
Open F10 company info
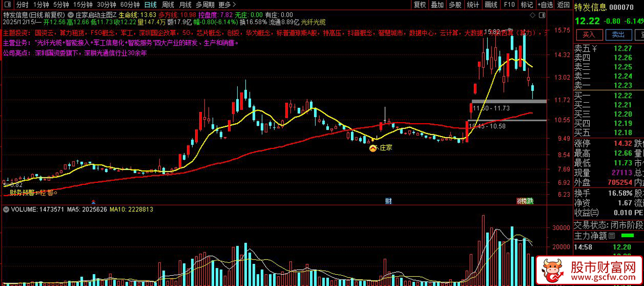click(509, 5)
